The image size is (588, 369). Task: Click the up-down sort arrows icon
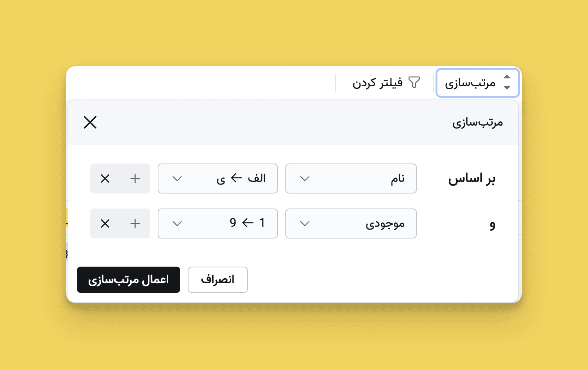tap(507, 82)
